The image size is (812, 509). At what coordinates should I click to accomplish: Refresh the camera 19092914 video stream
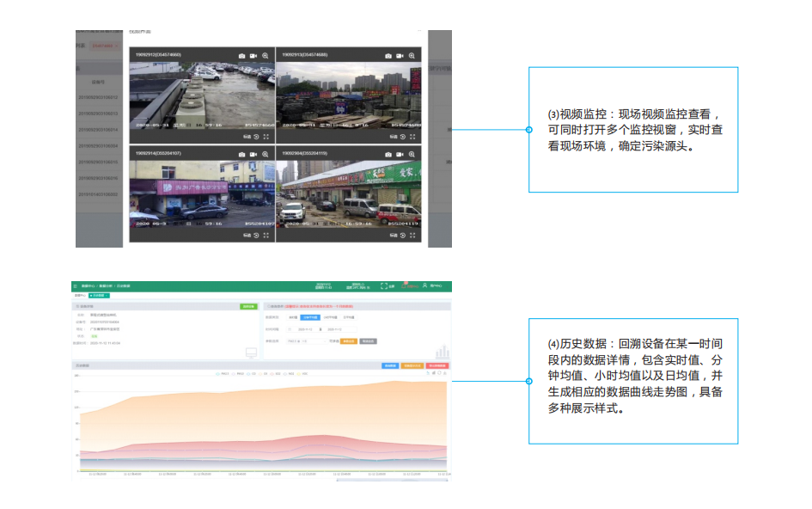(x=256, y=236)
